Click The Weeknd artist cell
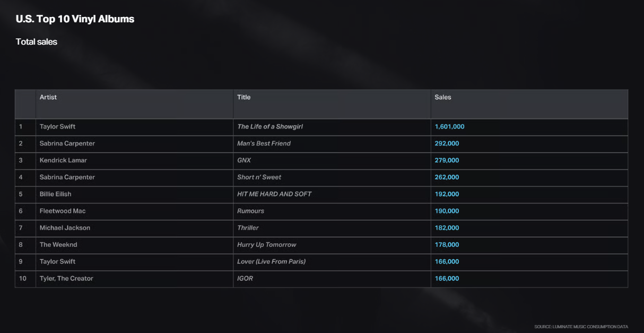The height and width of the screenshot is (333, 644). [x=58, y=245]
